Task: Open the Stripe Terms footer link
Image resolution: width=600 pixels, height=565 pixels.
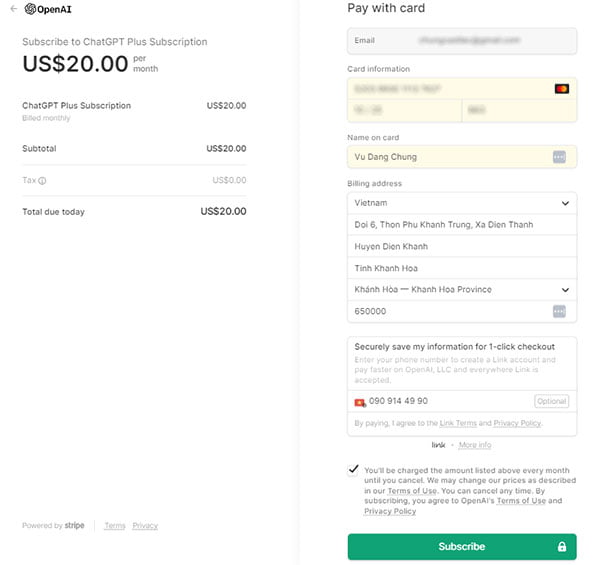Action: click(115, 526)
